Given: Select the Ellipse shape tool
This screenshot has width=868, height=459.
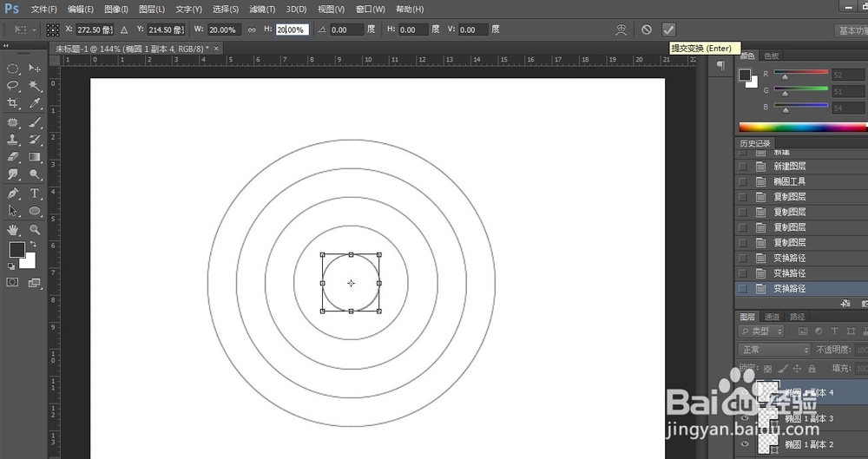Looking at the screenshot, I should pos(35,211).
